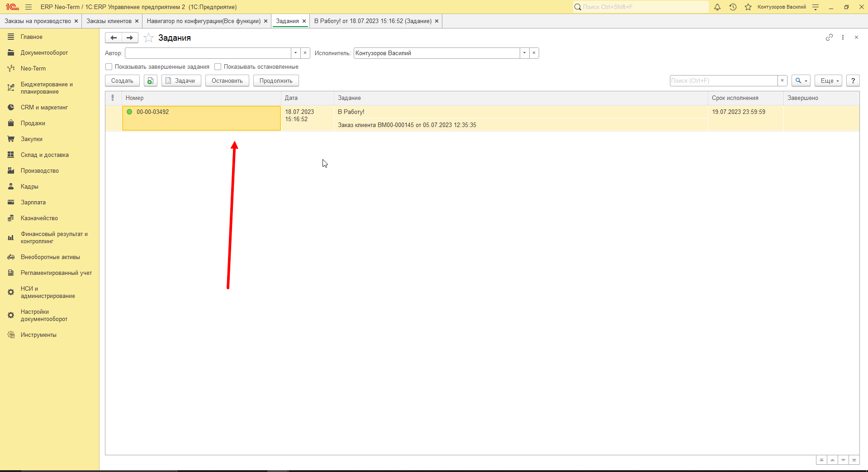Image resolution: width=868 pixels, height=472 pixels.
Task: Open the history clock icon
Action: tap(733, 7)
